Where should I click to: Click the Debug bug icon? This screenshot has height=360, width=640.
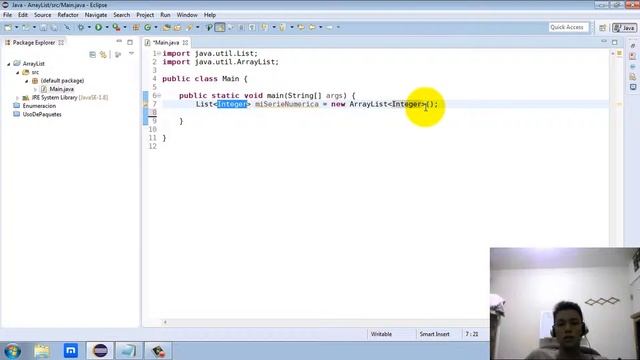click(x=81, y=27)
